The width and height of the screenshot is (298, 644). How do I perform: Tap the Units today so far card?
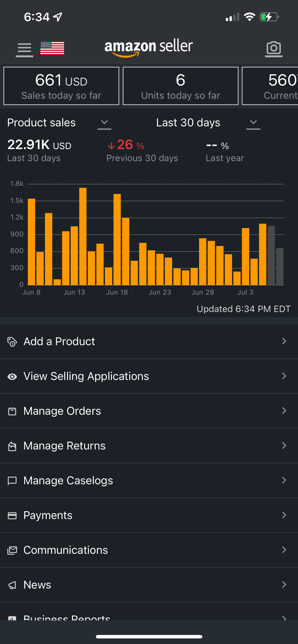tap(180, 86)
